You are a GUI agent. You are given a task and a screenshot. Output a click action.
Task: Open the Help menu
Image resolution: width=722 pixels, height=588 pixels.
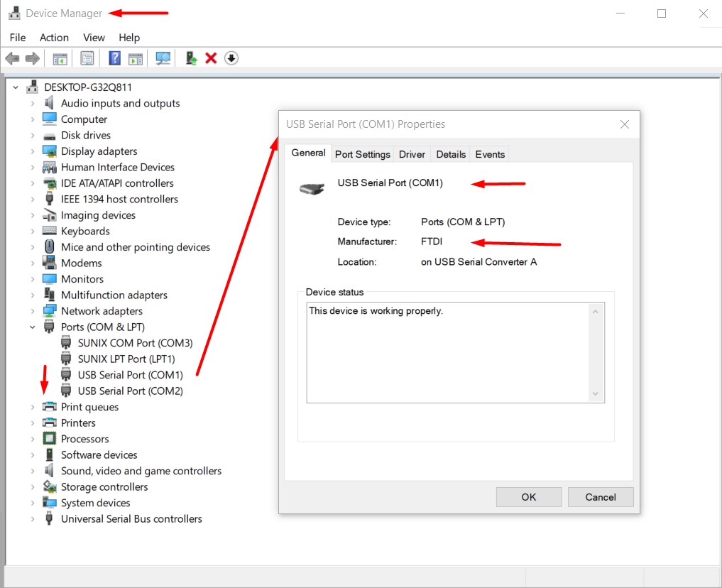(x=129, y=38)
